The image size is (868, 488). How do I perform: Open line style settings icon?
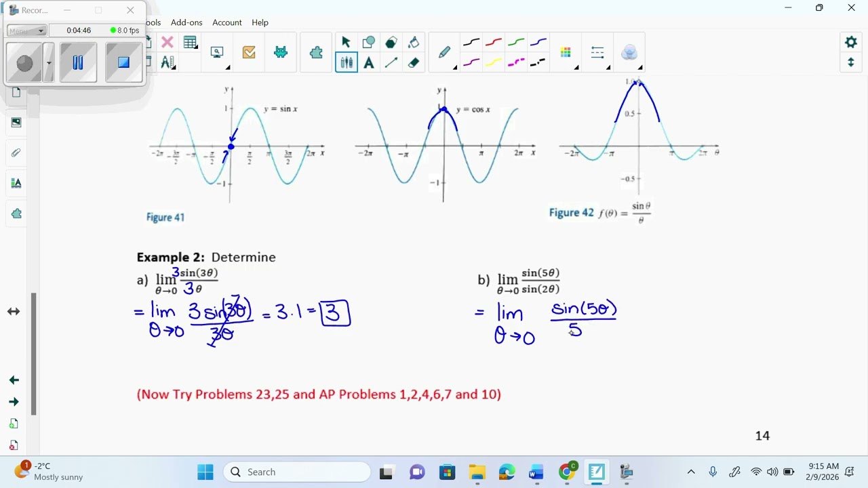597,52
